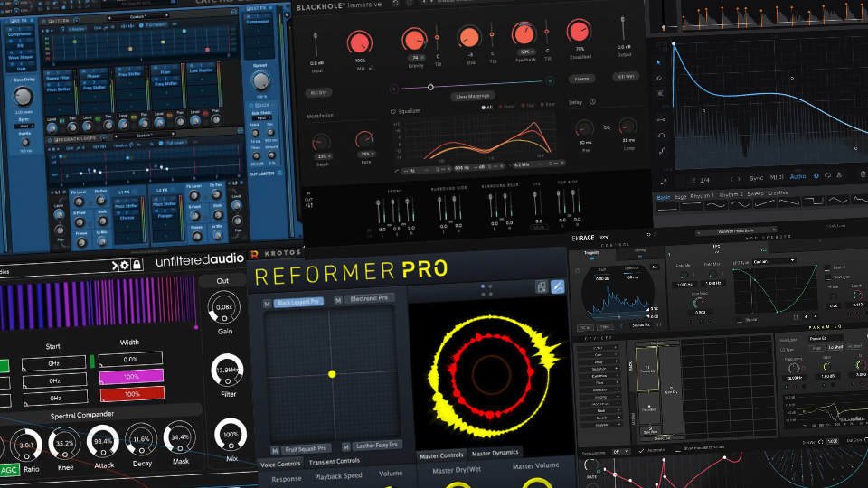Open the Electronic Pro library dropdown
The height and width of the screenshot is (488, 868).
tap(369, 298)
